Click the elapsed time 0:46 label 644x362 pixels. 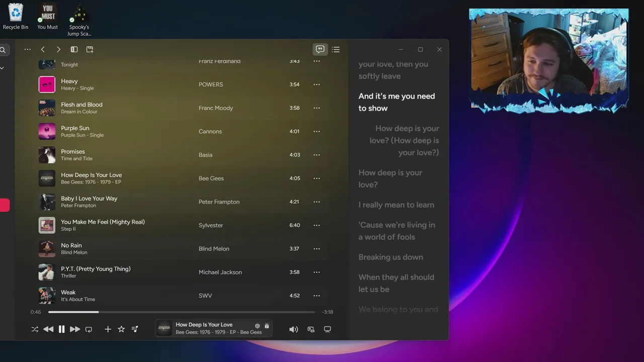tap(36, 312)
